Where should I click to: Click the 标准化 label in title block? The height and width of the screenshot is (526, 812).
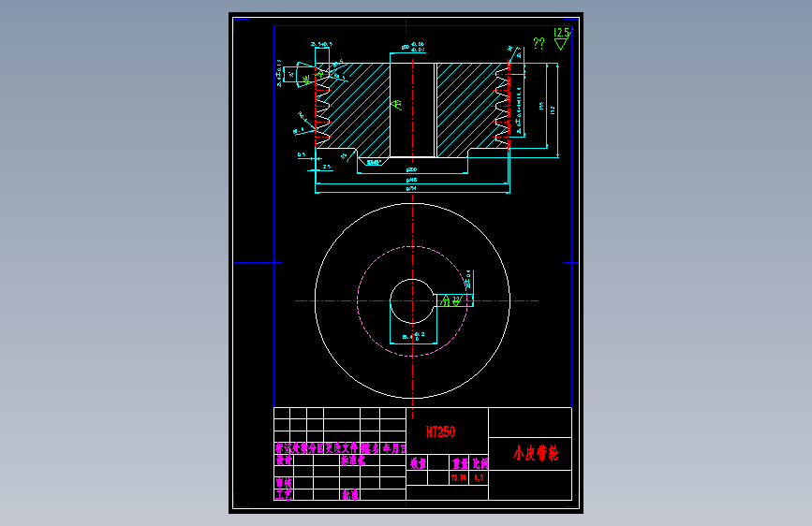click(x=353, y=460)
